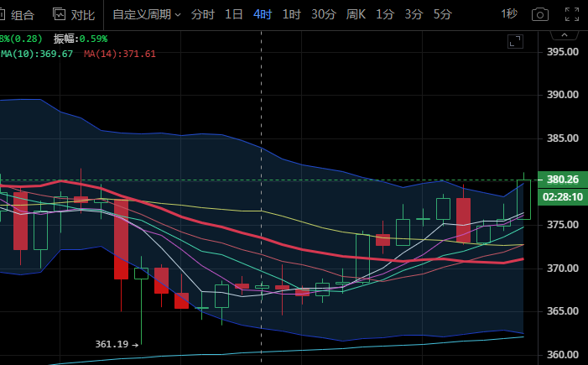Expand the 自定义周期 period dropdown
The height and width of the screenshot is (365, 588).
[147, 14]
